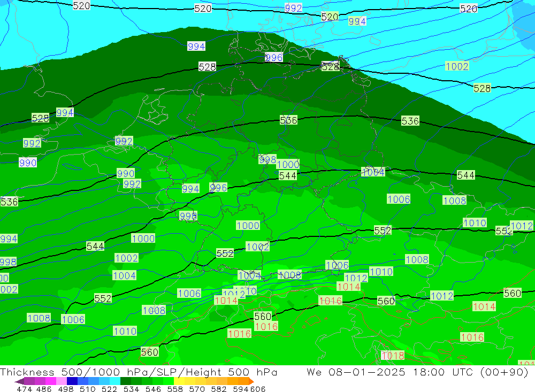
Task: Click the magenta swatch in the legend
Action: [x=51, y=381]
